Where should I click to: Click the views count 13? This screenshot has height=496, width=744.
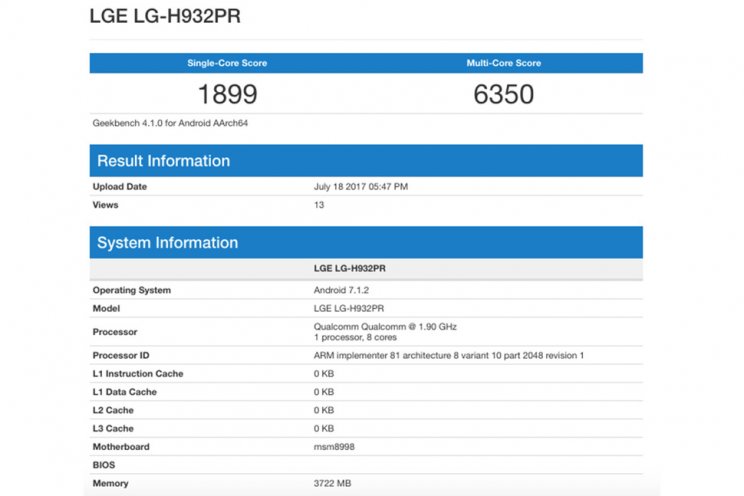[319, 205]
